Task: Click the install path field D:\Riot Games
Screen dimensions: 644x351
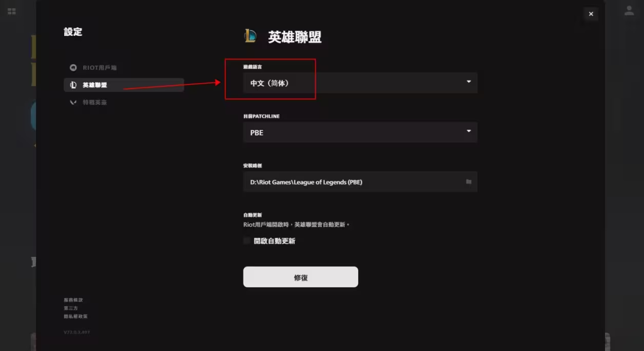Action: pyautogui.click(x=360, y=182)
